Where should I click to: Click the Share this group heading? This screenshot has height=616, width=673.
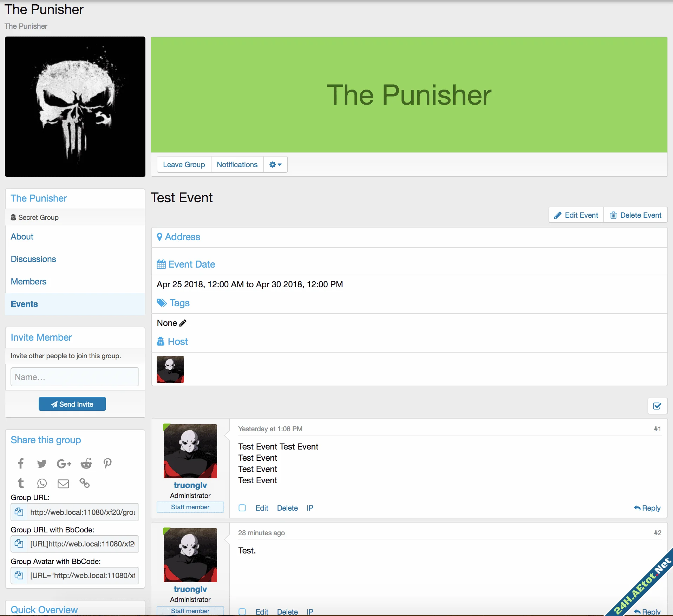coord(46,440)
